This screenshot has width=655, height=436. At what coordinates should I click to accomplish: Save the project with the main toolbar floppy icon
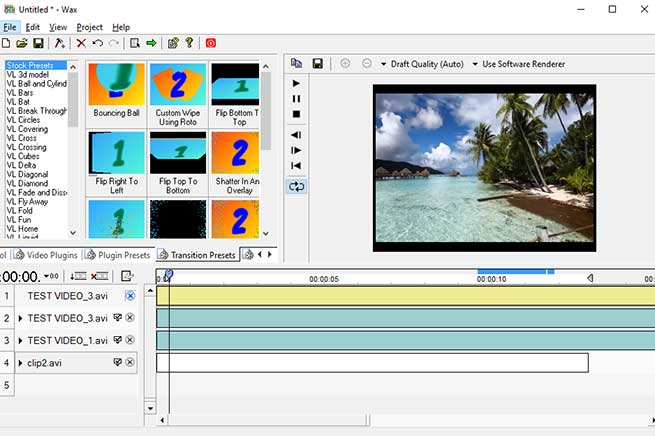(x=38, y=44)
